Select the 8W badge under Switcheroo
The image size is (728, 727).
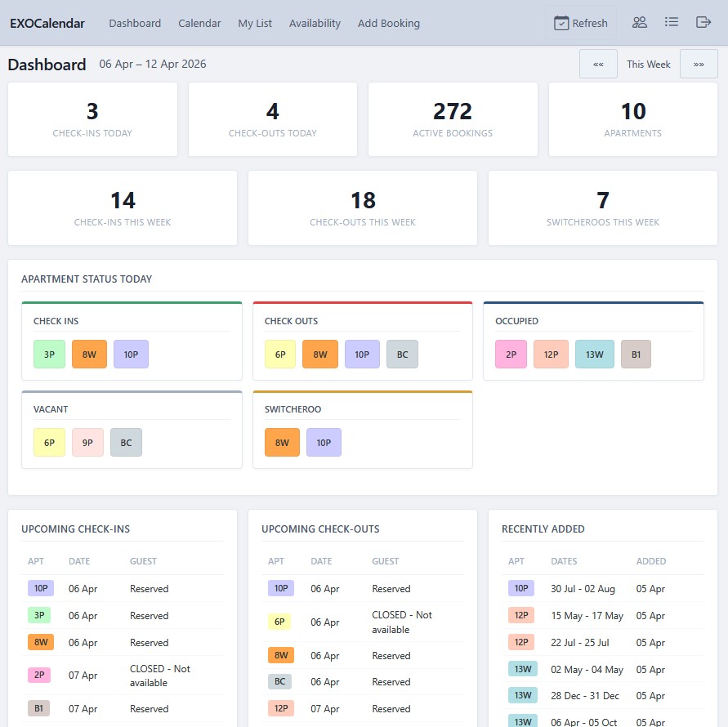pyautogui.click(x=281, y=442)
